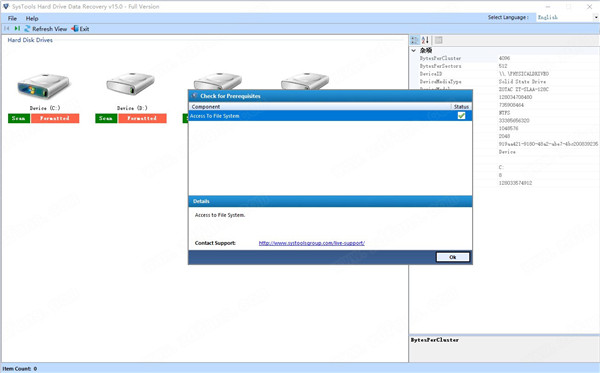Click the value 4096
This screenshot has width=600, height=373.
[x=504, y=58]
